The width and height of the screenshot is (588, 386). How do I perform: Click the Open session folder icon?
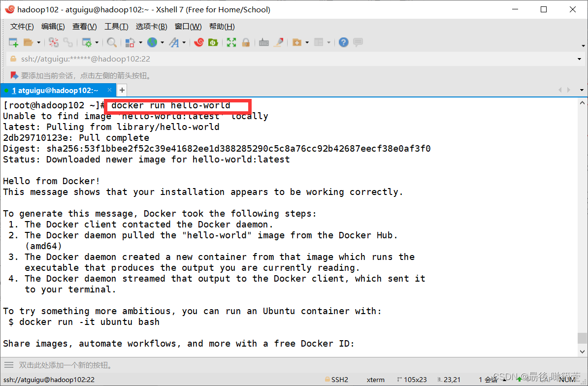(x=29, y=42)
